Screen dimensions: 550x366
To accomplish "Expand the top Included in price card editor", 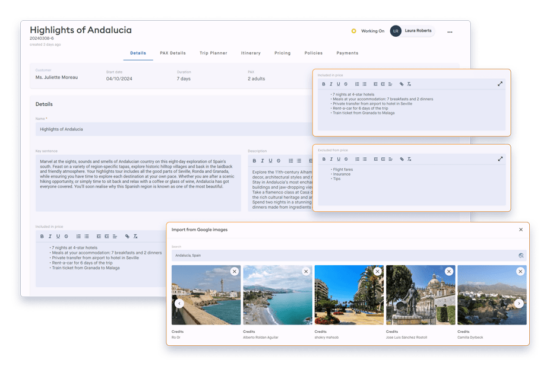I will pos(500,84).
